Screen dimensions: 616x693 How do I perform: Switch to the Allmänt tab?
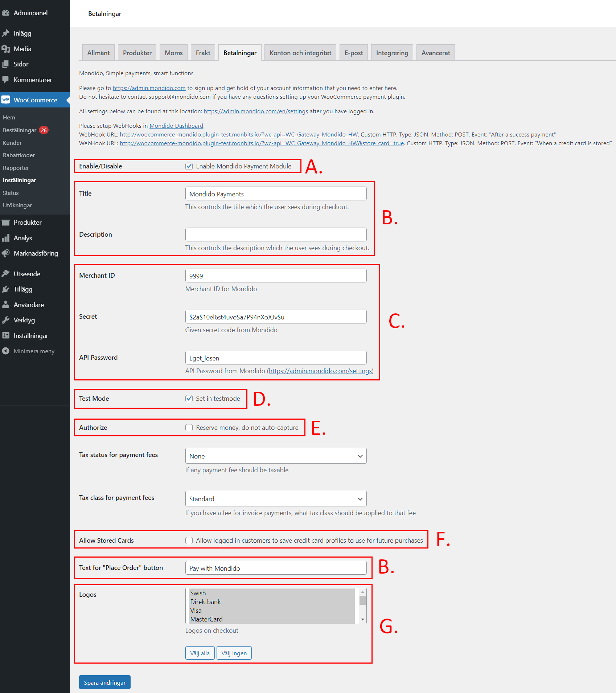[98, 53]
